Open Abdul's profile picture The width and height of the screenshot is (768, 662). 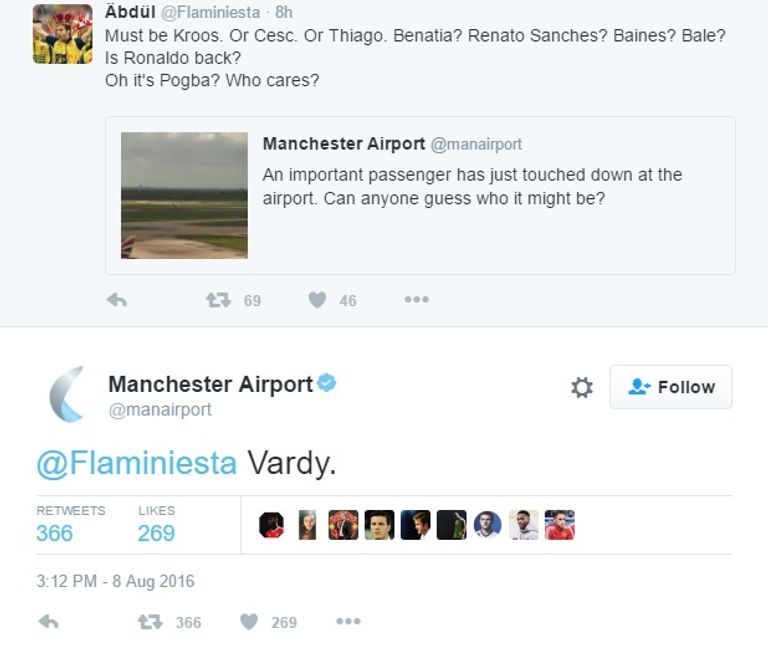(x=62, y=35)
